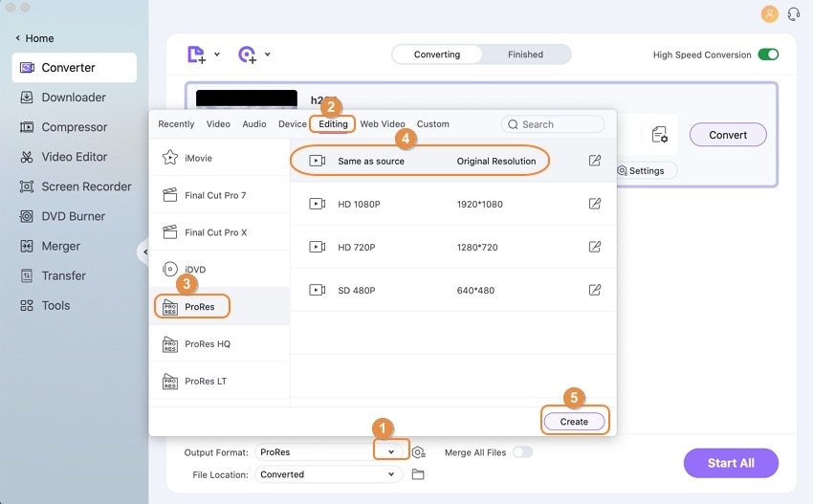The image size is (813, 504).
Task: Click the output format settings gear icon
Action: pos(418,452)
